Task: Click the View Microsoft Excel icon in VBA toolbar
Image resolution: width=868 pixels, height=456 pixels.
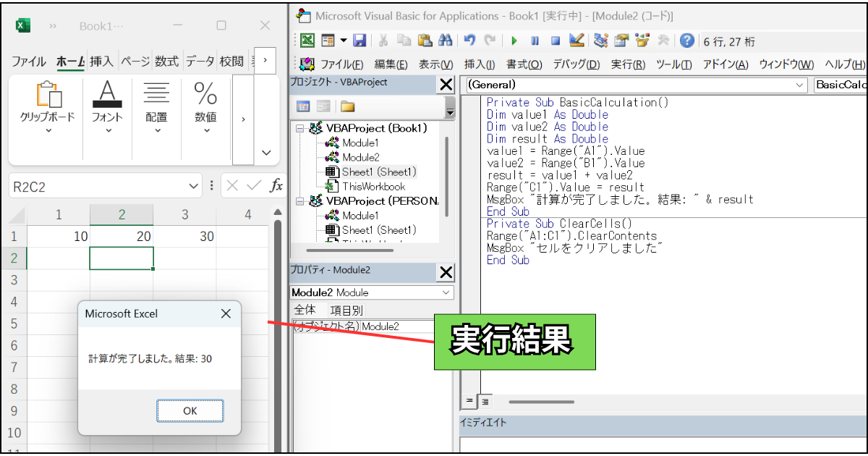Action: pyautogui.click(x=308, y=41)
